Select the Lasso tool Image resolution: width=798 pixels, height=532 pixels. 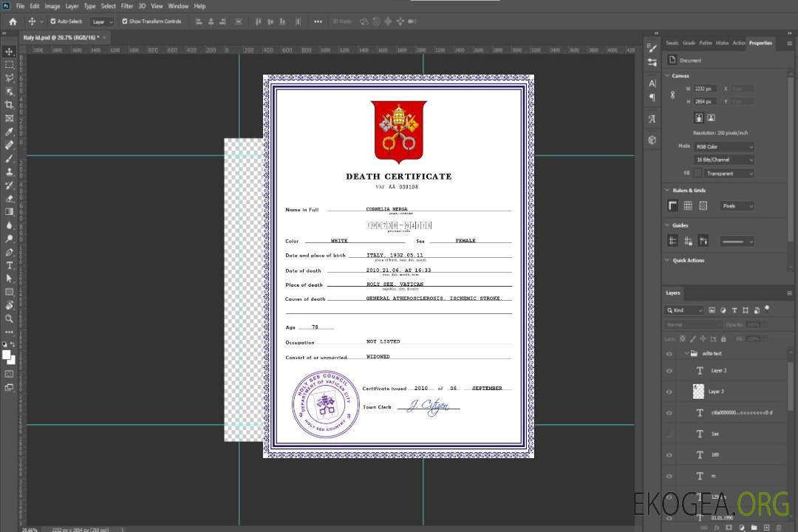point(9,78)
